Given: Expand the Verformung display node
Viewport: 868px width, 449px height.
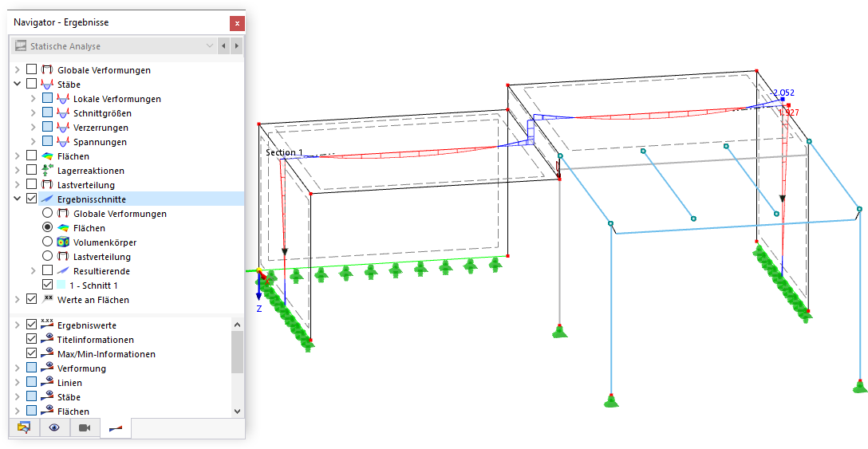Looking at the screenshot, I should [18, 368].
